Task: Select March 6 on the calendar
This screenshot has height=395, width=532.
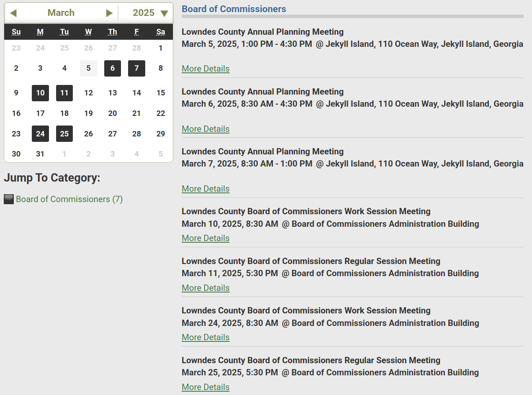Action: pos(112,68)
